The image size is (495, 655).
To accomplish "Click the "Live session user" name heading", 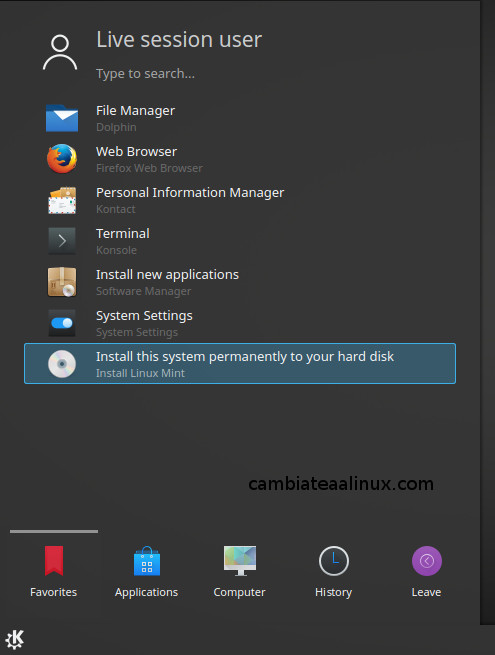I will [x=179, y=40].
